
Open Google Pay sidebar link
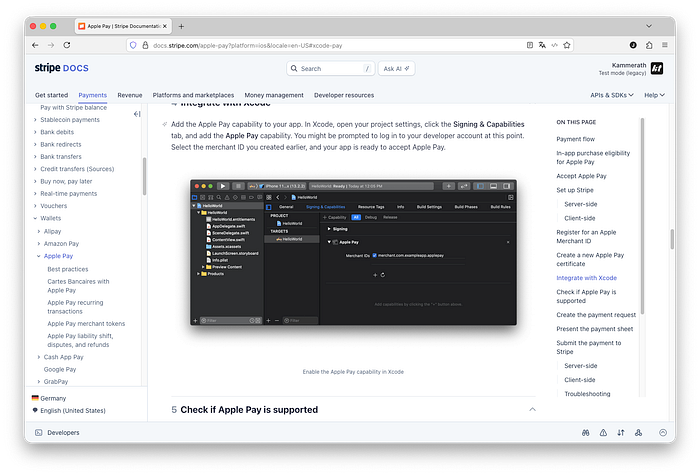(x=60, y=370)
